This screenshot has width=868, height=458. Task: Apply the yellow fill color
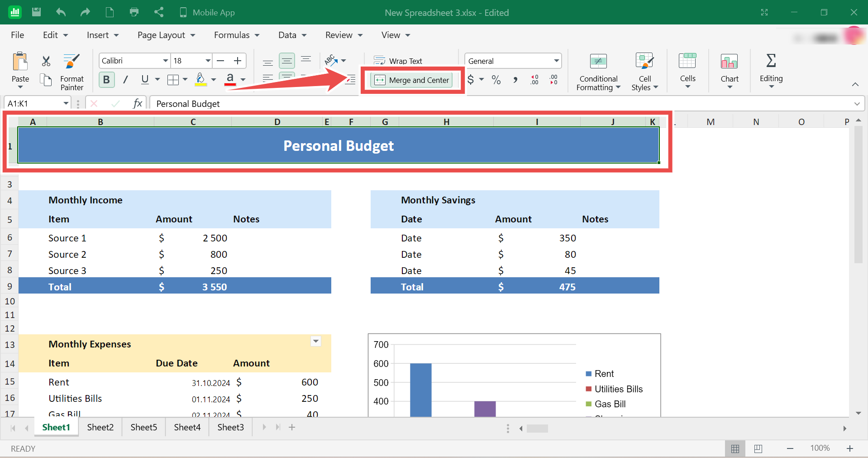tap(200, 80)
